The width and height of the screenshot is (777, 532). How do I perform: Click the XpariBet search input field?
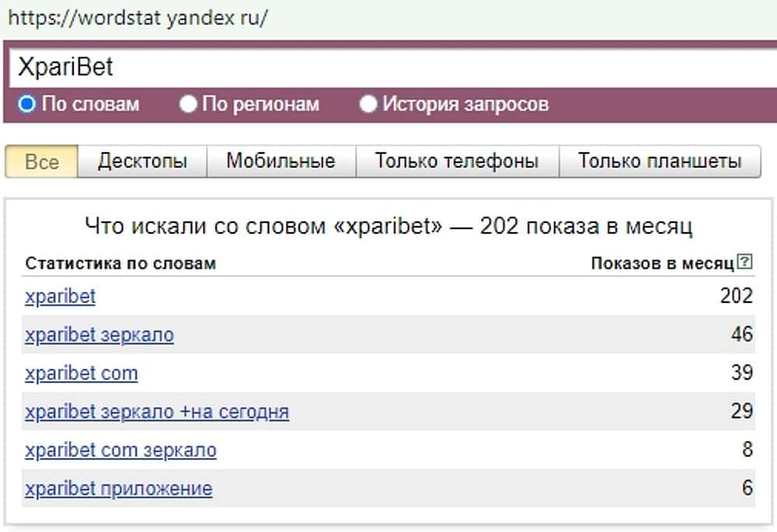click(388, 68)
